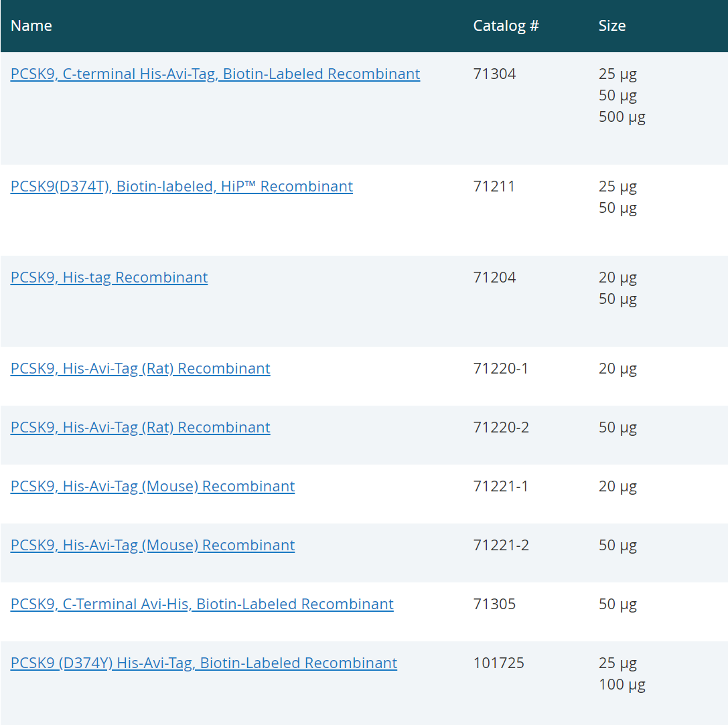Open the Rat Recombinant link for catalog 71220-2
This screenshot has height=725, width=728.
(x=140, y=427)
